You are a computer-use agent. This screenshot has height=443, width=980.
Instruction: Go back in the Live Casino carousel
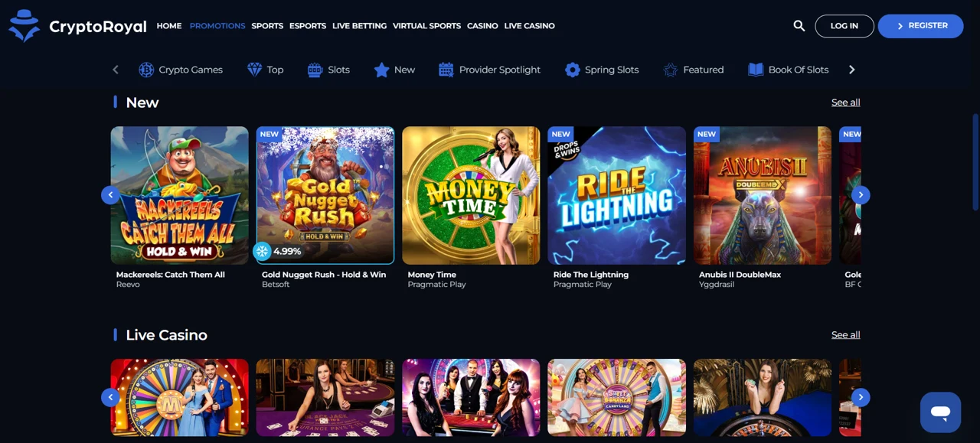click(x=110, y=397)
